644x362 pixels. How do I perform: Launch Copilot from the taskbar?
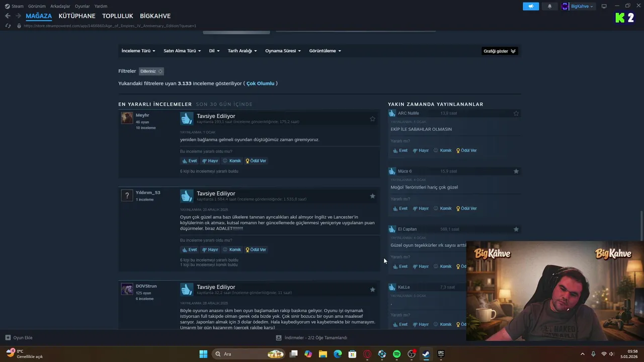tap(308, 354)
